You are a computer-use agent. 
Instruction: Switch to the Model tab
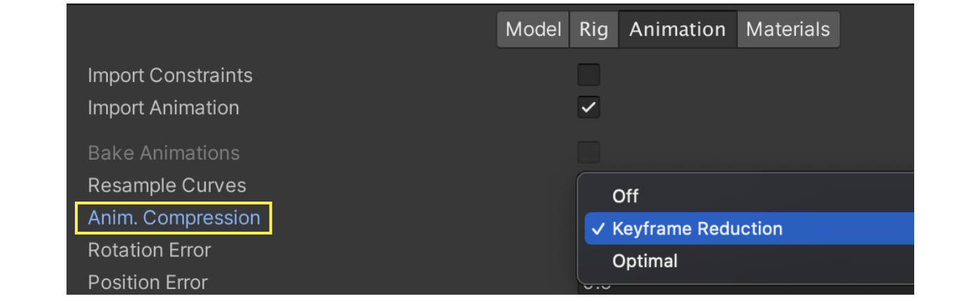point(533,29)
